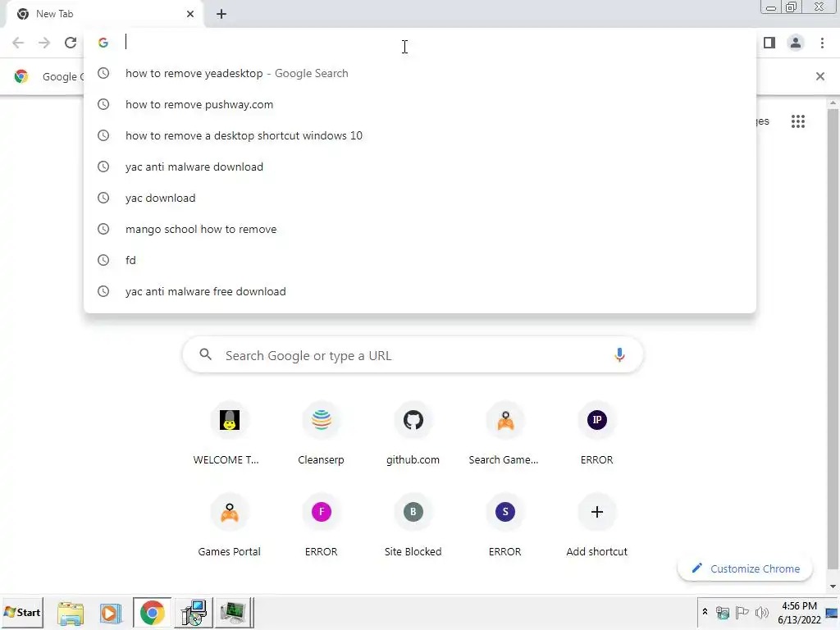Show hidden system tray icons
840x630 pixels.
(x=705, y=612)
